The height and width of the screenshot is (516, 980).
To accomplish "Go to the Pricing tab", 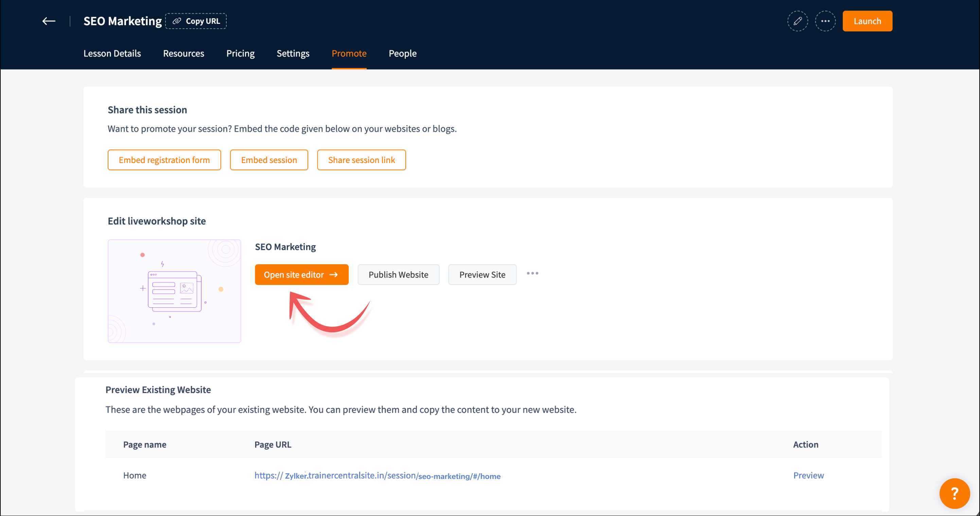I will [x=240, y=54].
